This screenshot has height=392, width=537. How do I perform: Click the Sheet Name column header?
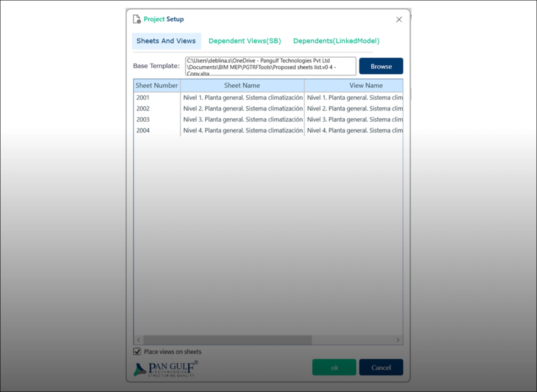pos(242,85)
